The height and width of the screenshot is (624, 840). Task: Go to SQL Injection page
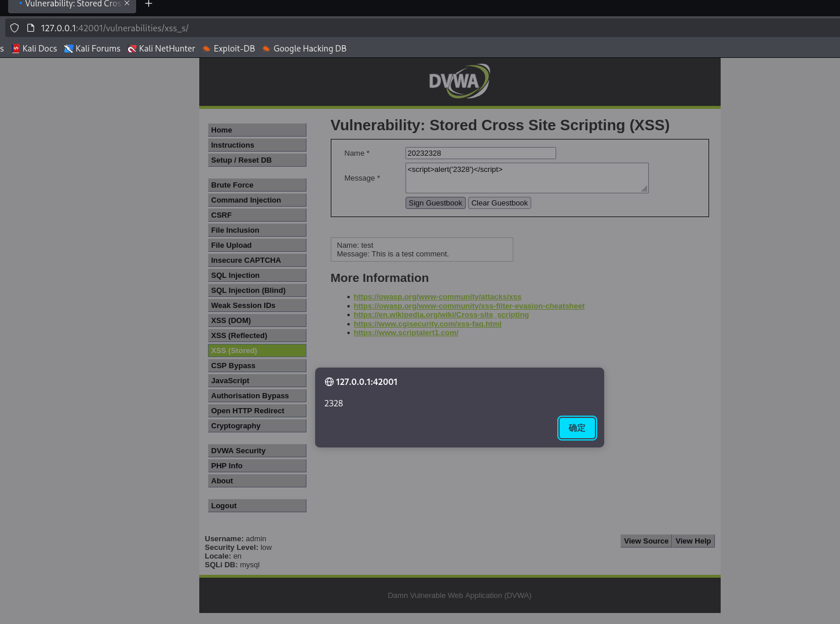pyautogui.click(x=257, y=275)
